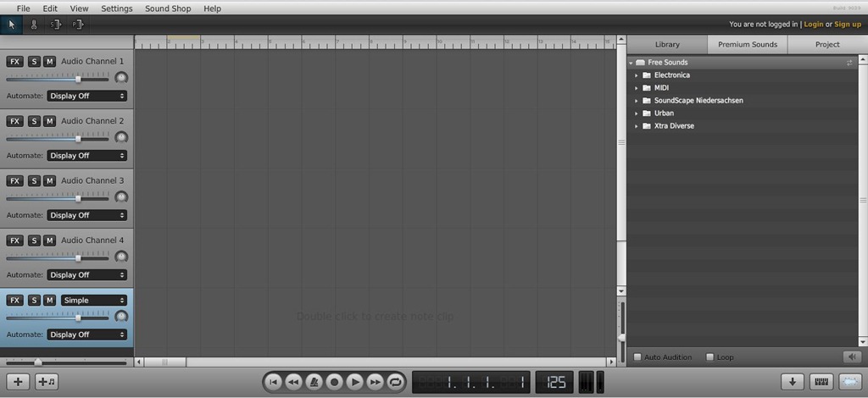The height and width of the screenshot is (398, 868).
Task: Expand the Urban folder
Action: coord(637,113)
